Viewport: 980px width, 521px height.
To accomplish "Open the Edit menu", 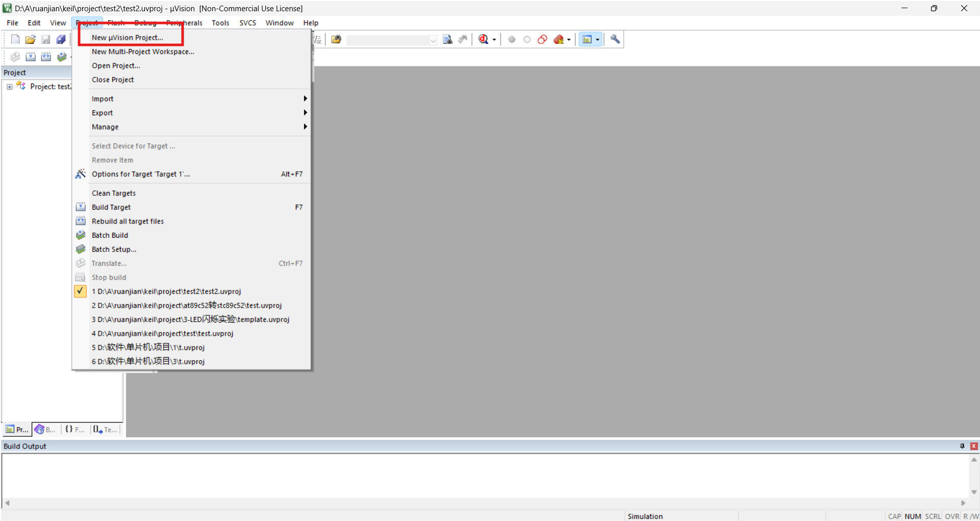I will click(34, 23).
